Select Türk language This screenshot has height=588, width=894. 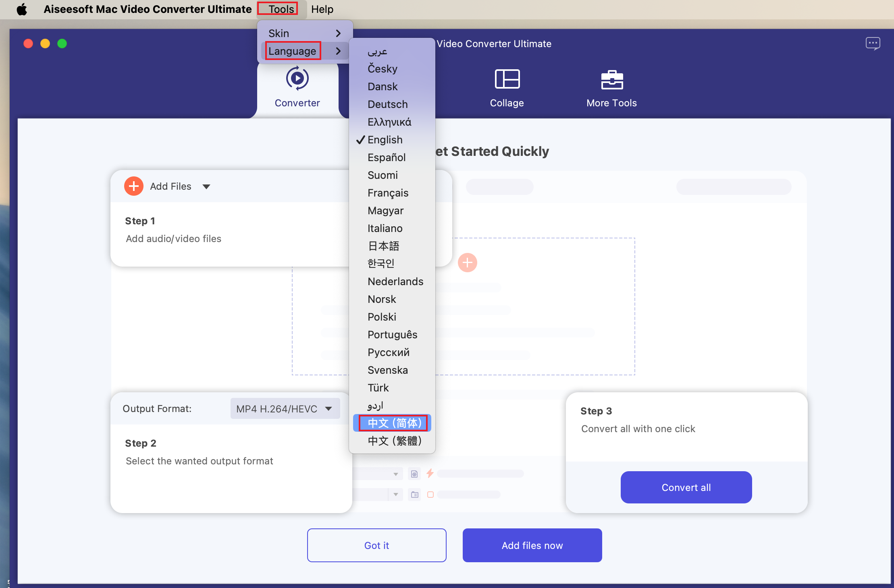coord(392,387)
